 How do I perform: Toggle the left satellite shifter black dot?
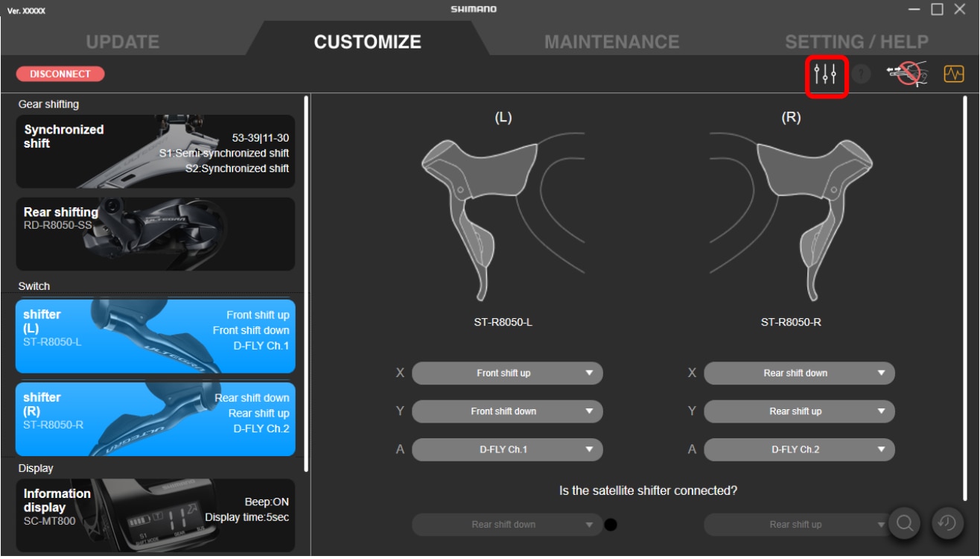611,525
